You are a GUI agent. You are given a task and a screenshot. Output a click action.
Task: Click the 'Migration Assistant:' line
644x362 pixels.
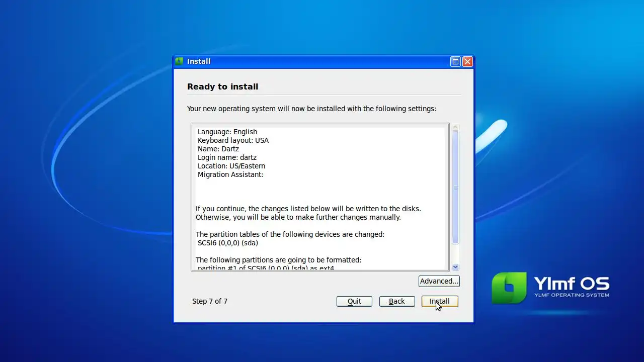click(x=230, y=174)
